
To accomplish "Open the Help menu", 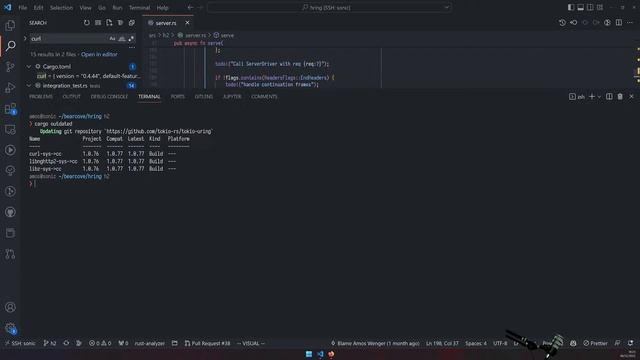I will [162, 7].
